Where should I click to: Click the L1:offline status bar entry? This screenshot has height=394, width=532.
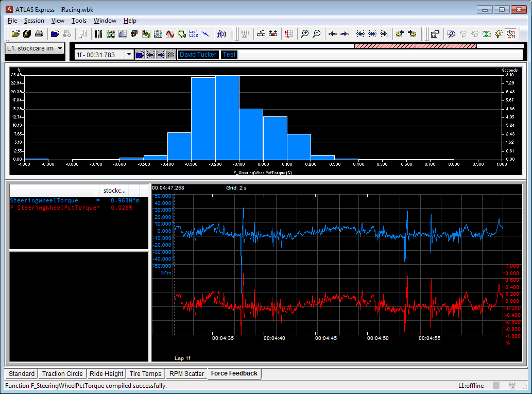click(471, 386)
